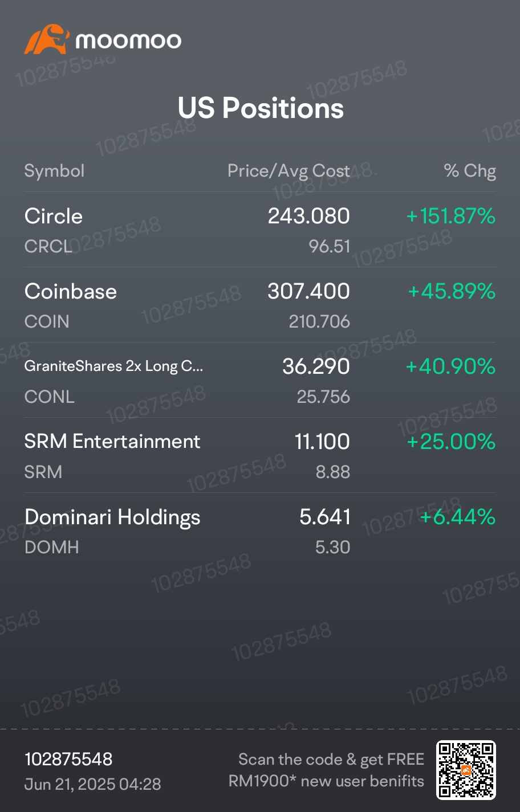Open the Coinbase COIN position row
Screen dimensions: 520x812
pos(260,305)
